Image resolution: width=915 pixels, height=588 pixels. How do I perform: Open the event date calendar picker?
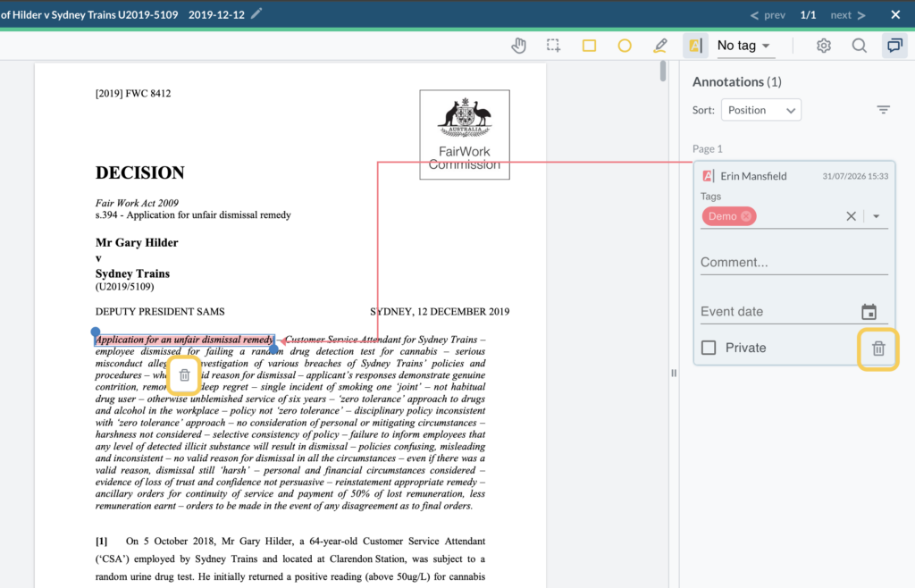click(x=869, y=312)
